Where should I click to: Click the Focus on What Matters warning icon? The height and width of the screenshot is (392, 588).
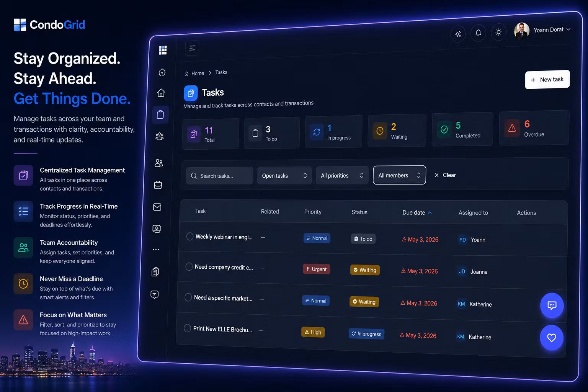point(23,320)
